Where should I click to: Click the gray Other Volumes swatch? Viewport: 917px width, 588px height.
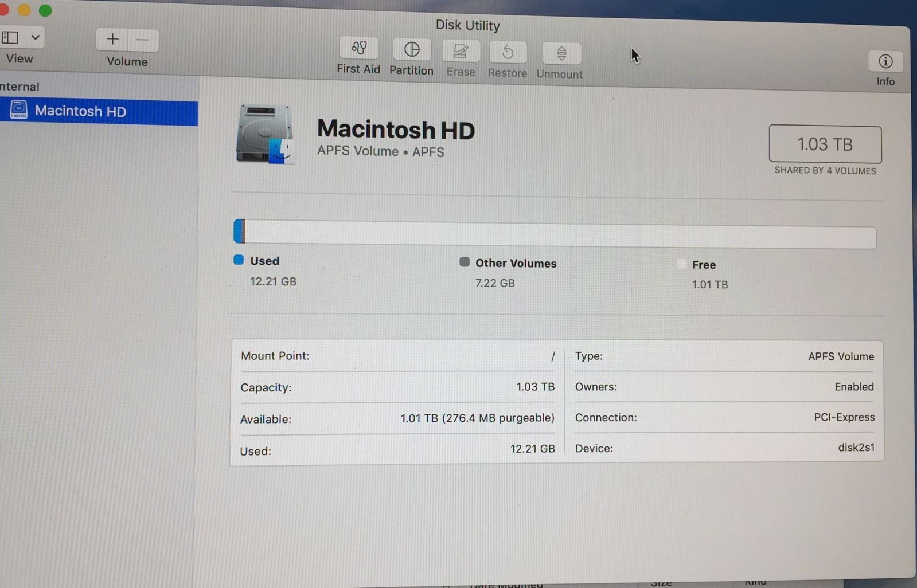point(465,262)
